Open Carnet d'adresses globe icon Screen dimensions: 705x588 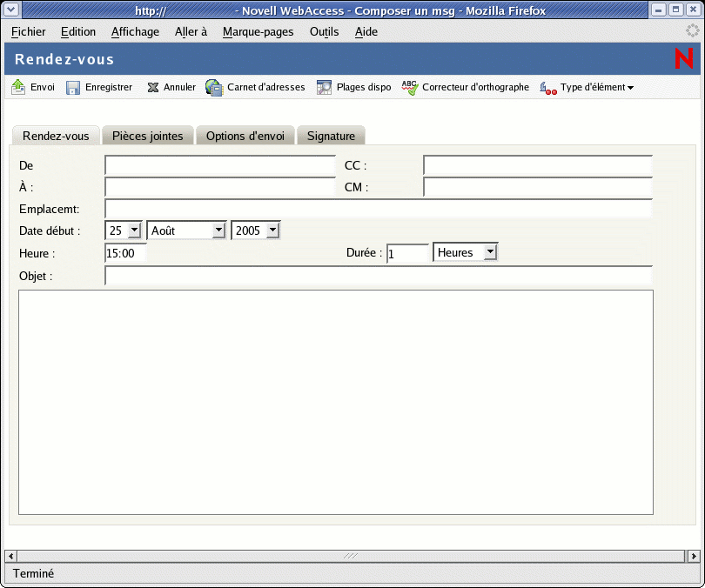click(214, 87)
